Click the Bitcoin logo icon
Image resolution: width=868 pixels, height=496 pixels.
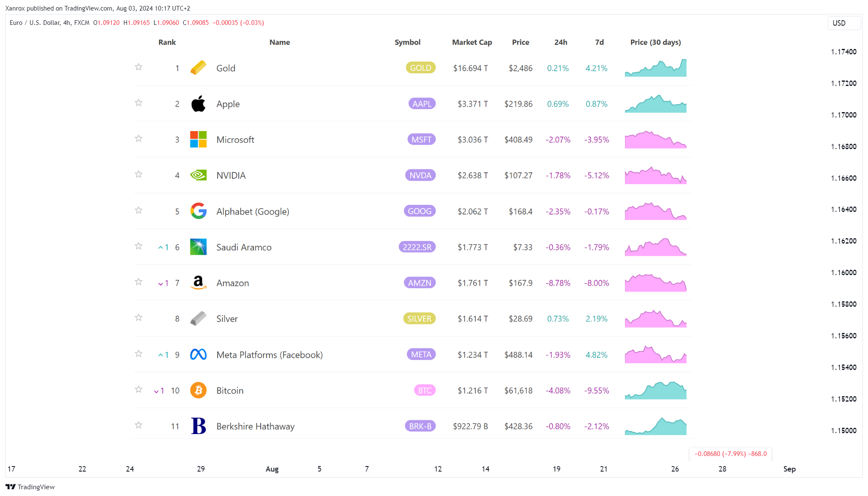[x=198, y=390]
